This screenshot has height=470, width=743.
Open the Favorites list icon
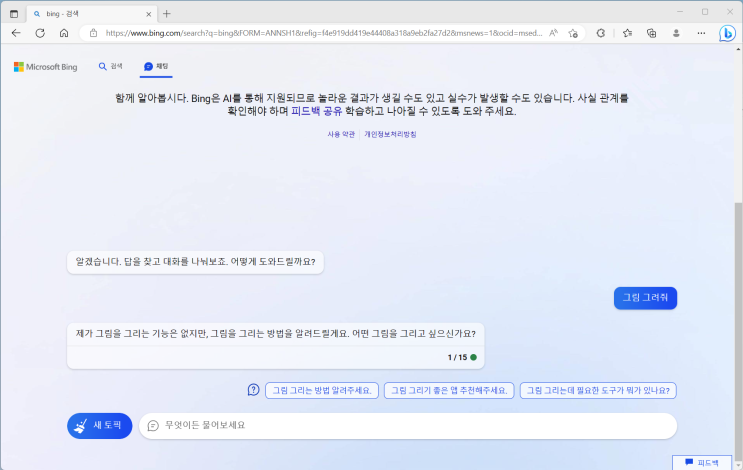(627, 33)
